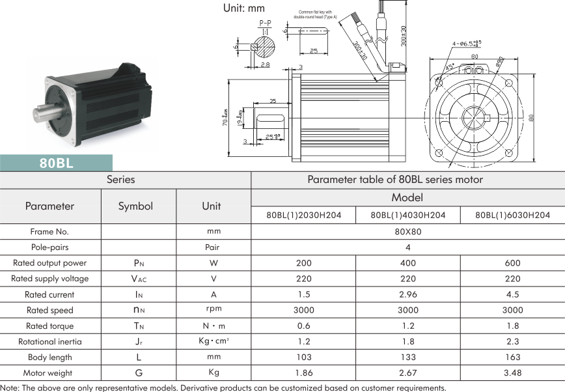Viewport: 565px width, 392px height.
Task: Click the customization note below the table
Action: point(223,387)
